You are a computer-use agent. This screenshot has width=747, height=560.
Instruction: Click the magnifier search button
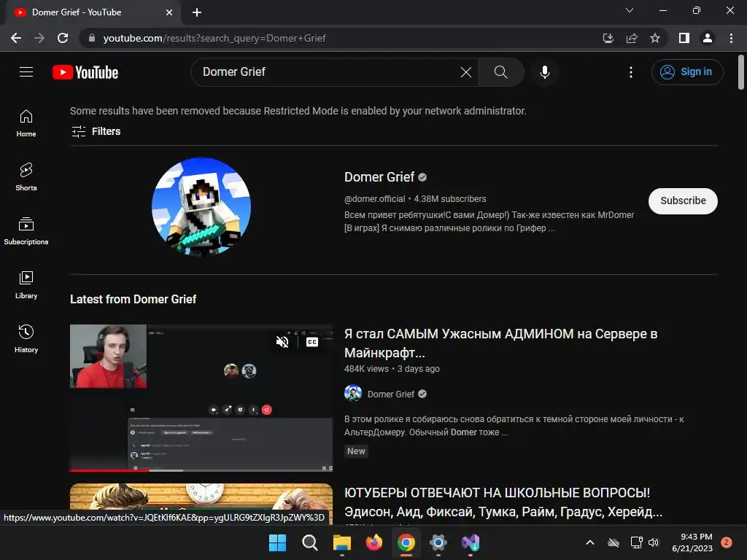point(500,72)
